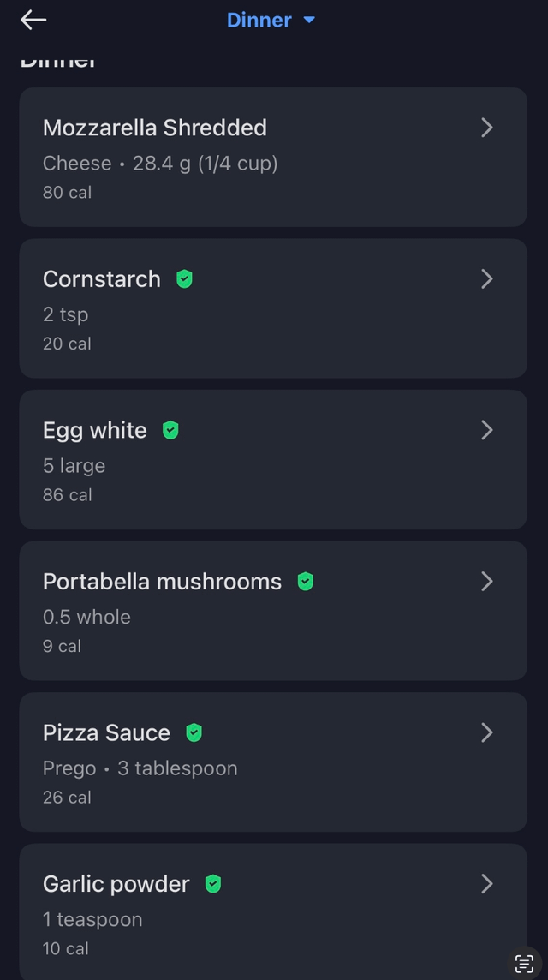Open Pizza Sauce chevron arrow
The height and width of the screenshot is (980, 548).
point(486,732)
